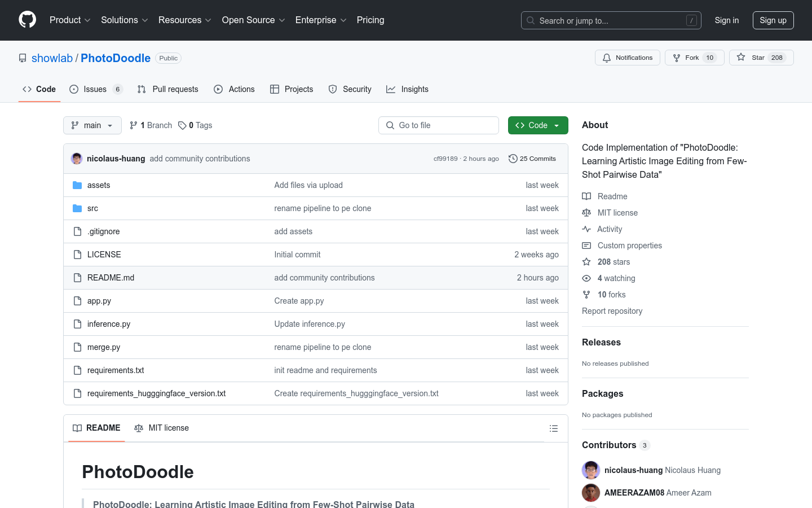Switch to the Insights tab
Image resolution: width=812 pixels, height=508 pixels.
pos(408,89)
